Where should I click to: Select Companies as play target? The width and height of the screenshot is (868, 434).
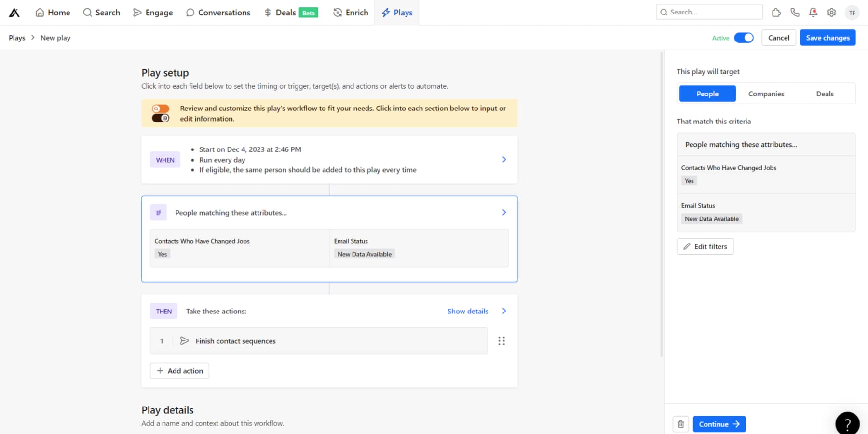(x=766, y=94)
